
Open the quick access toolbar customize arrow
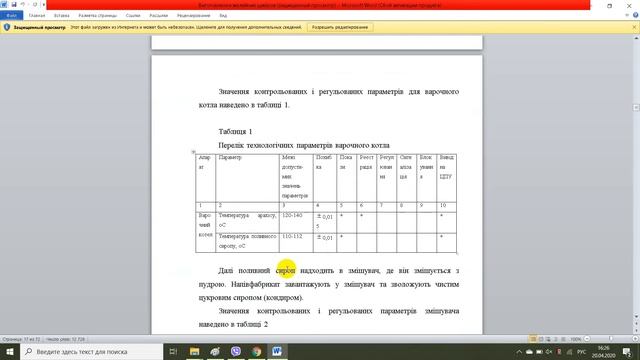(x=43, y=4)
